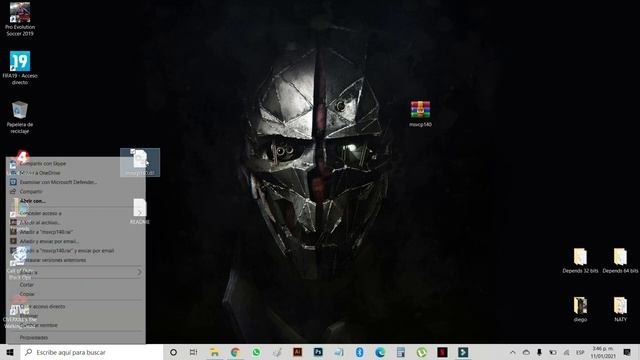Viewport: 640px width, 360px height.
Task: Open Propiedades from the context menu
Action: pyautogui.click(x=76, y=338)
